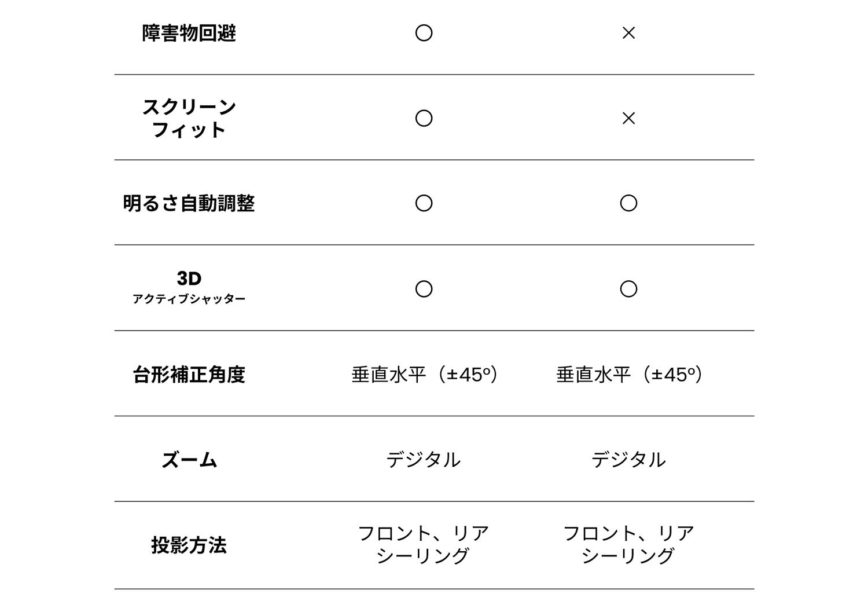Click the right 垂直水平（±45°） value
The width and height of the screenshot is (868, 601).
(629, 375)
